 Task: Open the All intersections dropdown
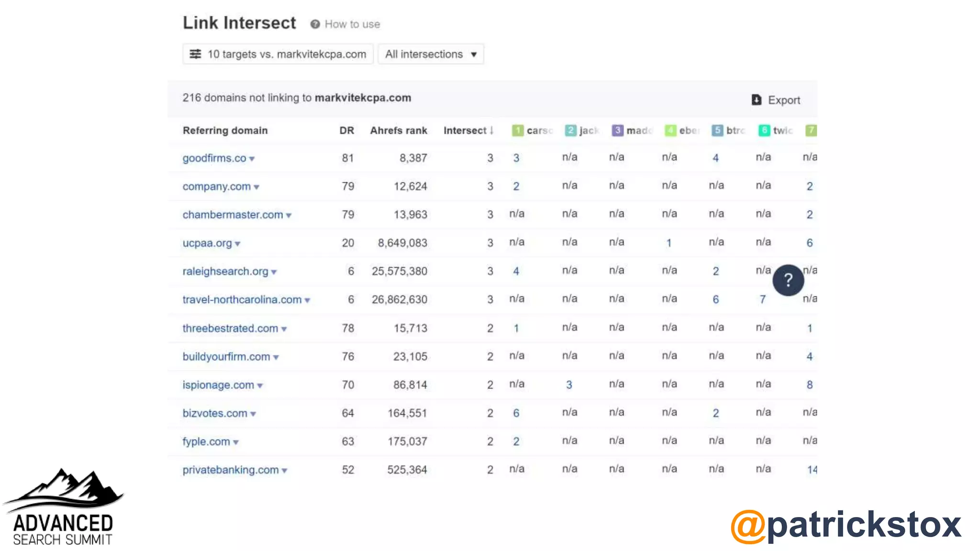[x=431, y=54]
